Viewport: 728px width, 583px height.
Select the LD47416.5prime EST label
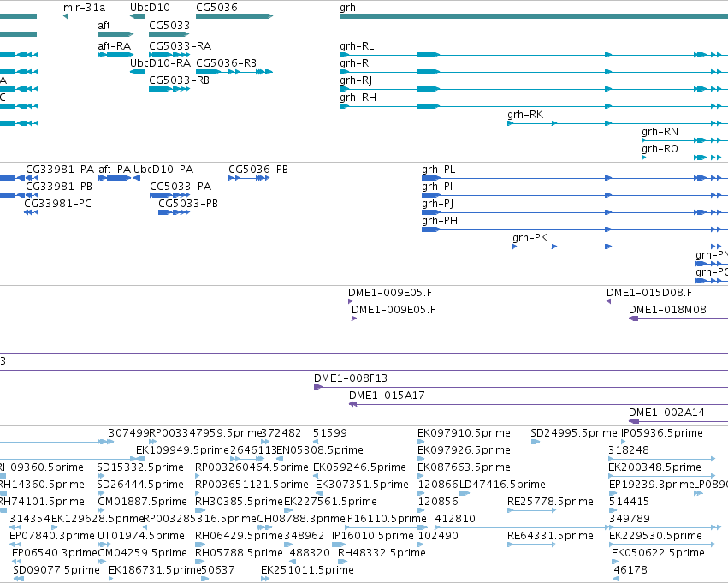click(x=502, y=485)
